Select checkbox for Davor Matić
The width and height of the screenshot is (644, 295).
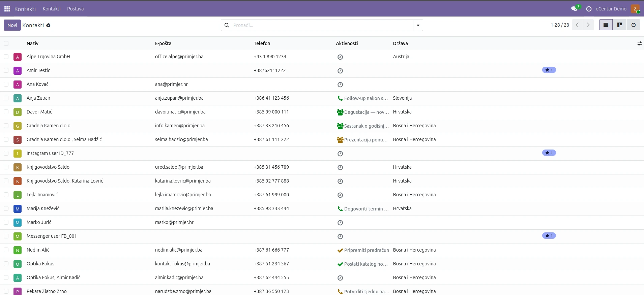click(x=6, y=112)
